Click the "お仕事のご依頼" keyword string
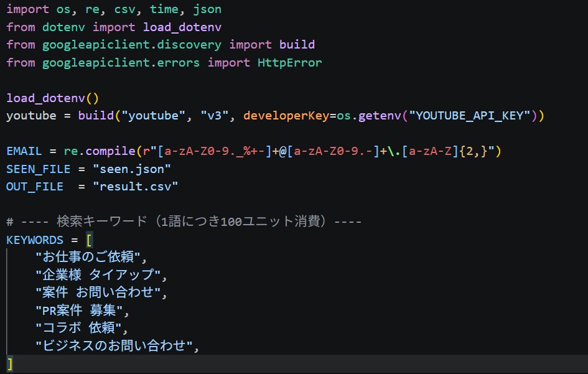The height and width of the screenshot is (374, 588). (88, 257)
